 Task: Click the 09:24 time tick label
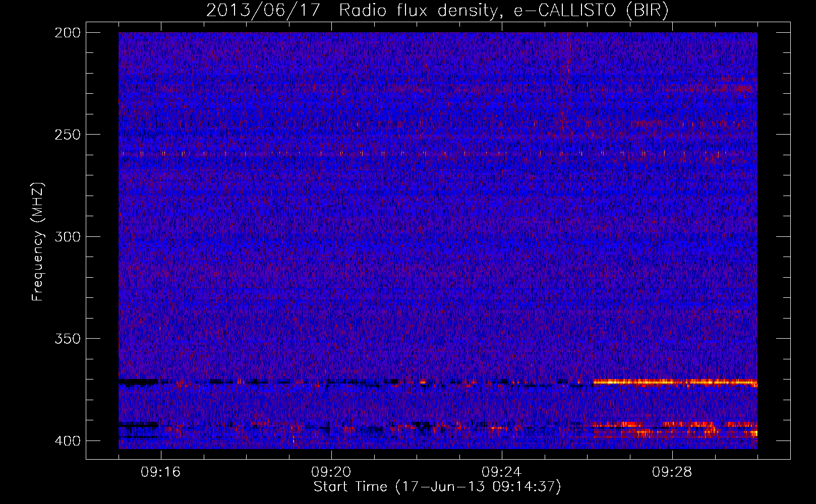tap(502, 472)
